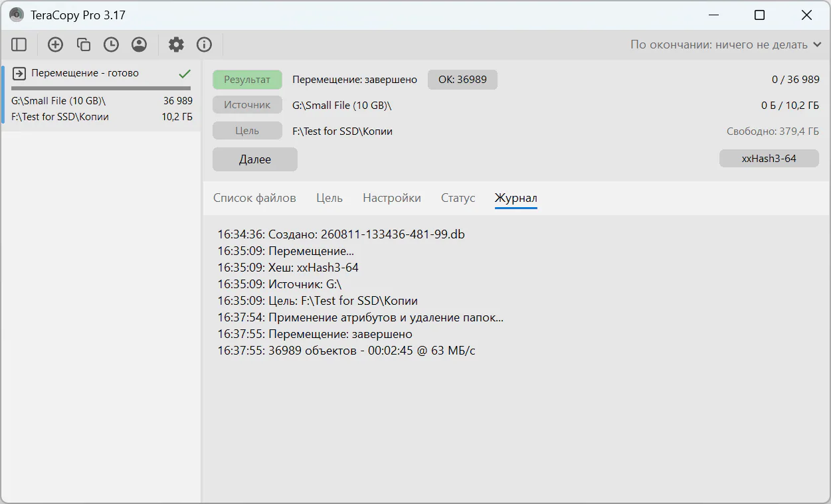Image resolution: width=831 pixels, height=504 pixels.
Task: Click log line 'Применение атрибутов и удаление папок...'
Action: click(361, 317)
